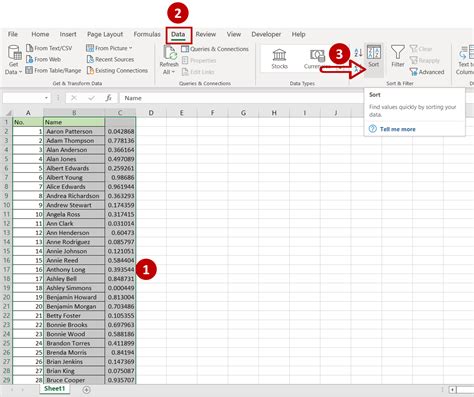474x397 pixels.
Task: Toggle the Filter funnel button
Action: (x=398, y=57)
